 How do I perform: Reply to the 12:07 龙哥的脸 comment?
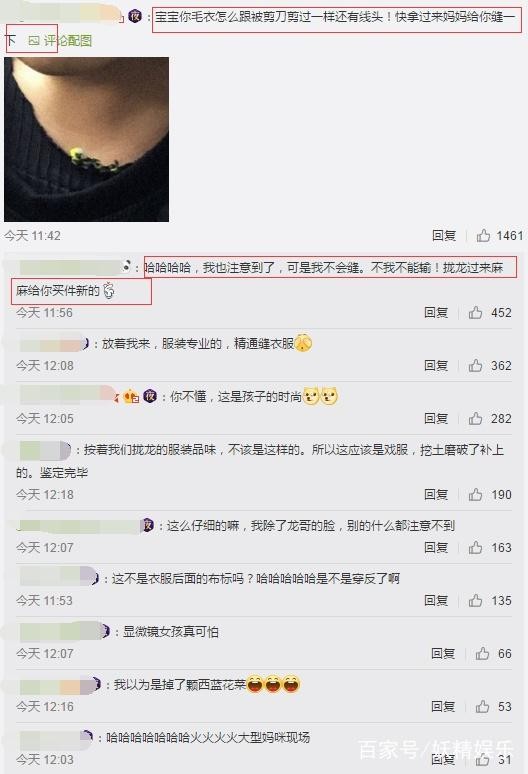click(x=436, y=547)
